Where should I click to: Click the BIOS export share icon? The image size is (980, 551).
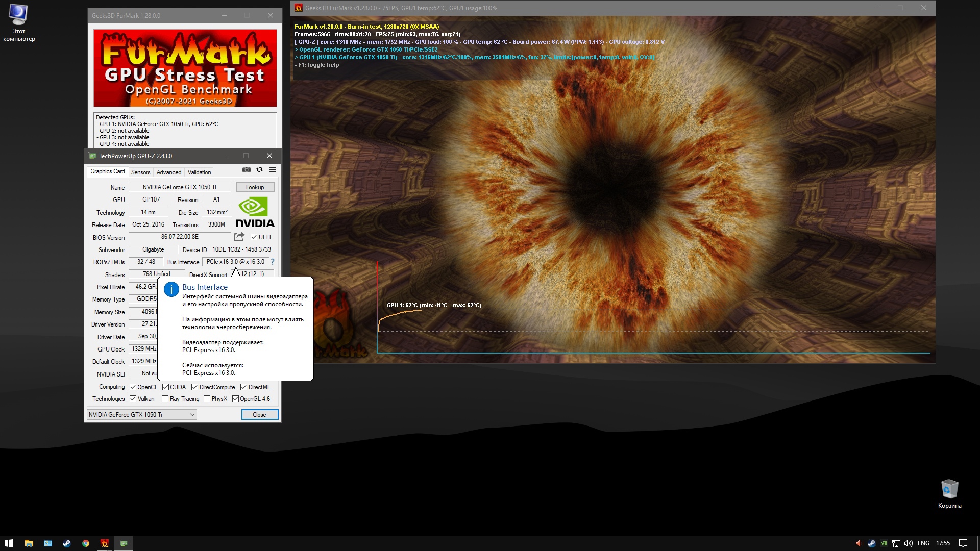click(239, 237)
